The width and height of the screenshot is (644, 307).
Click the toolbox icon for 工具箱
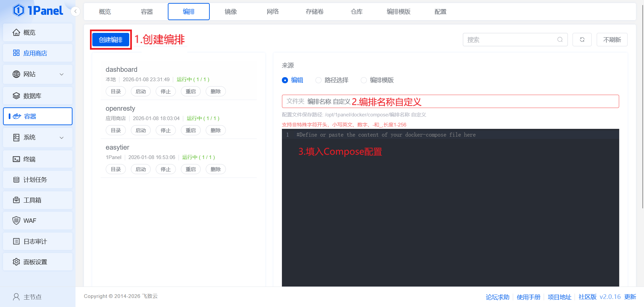(16, 200)
